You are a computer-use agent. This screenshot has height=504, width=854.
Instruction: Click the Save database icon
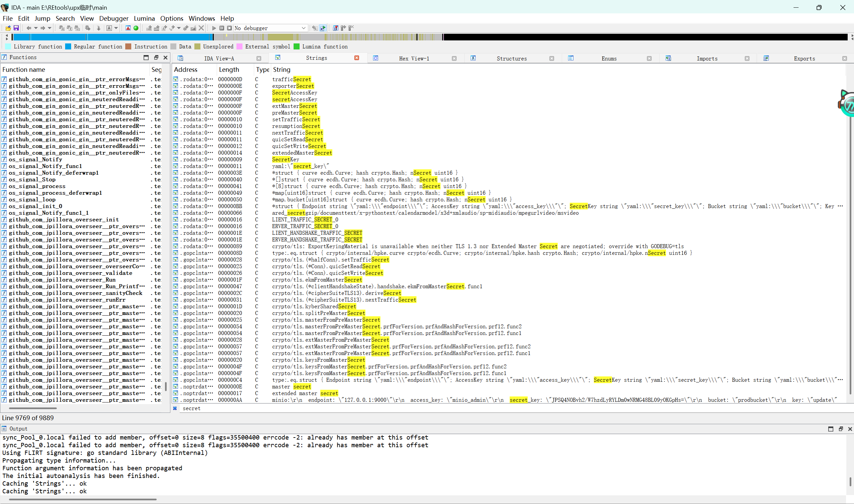point(16,28)
